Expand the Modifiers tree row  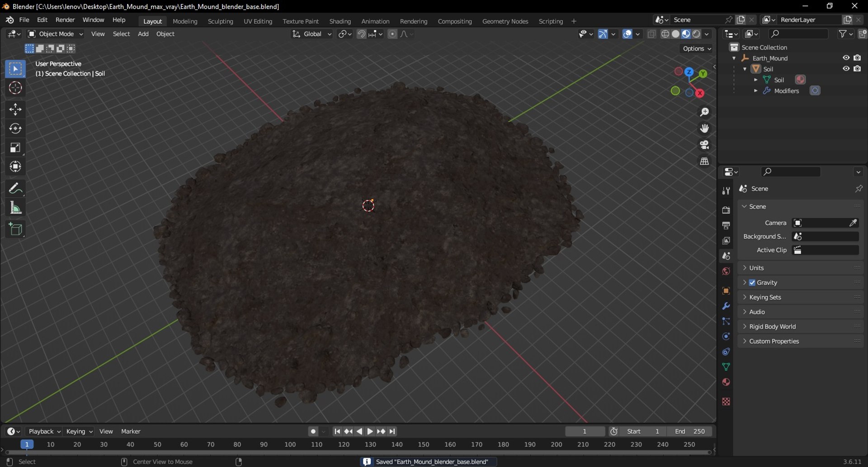(x=755, y=91)
